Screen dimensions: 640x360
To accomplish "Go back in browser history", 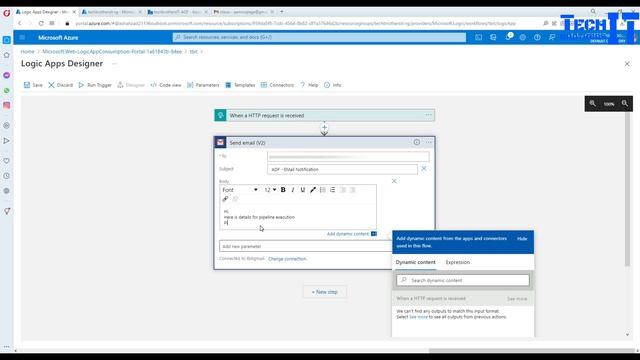I will point(20,23).
